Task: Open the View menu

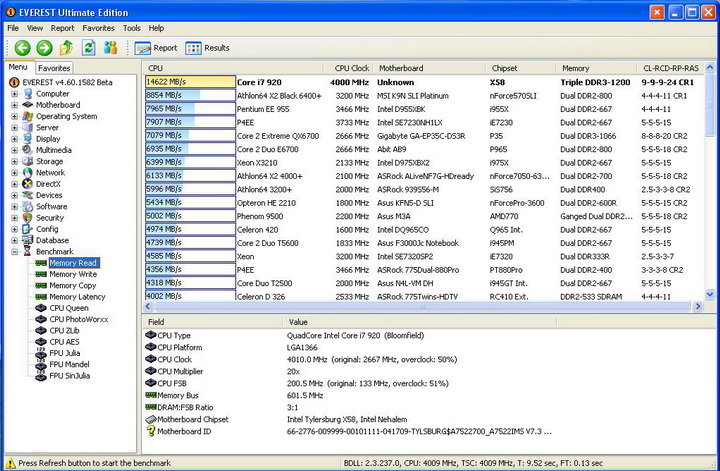Action: pos(35,28)
